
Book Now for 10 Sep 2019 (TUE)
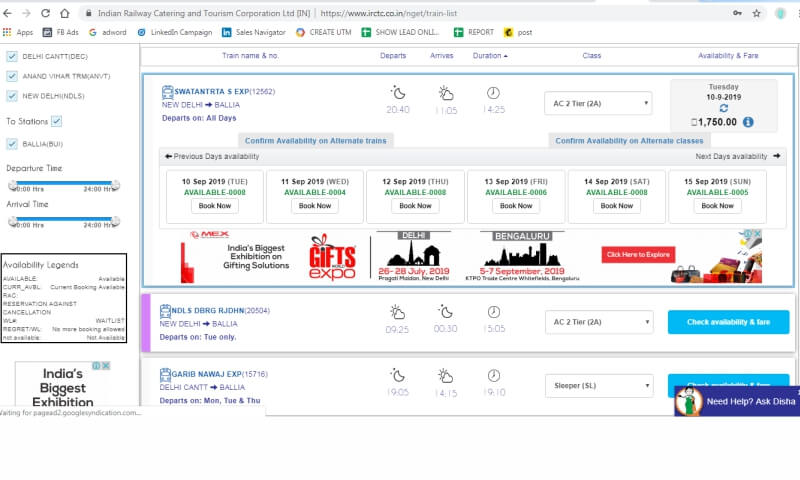215,206
